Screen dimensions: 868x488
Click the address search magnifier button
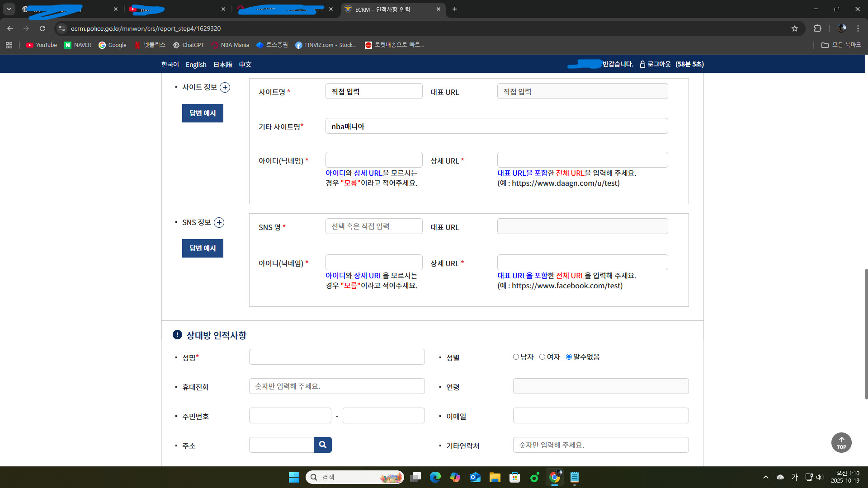[x=322, y=445]
